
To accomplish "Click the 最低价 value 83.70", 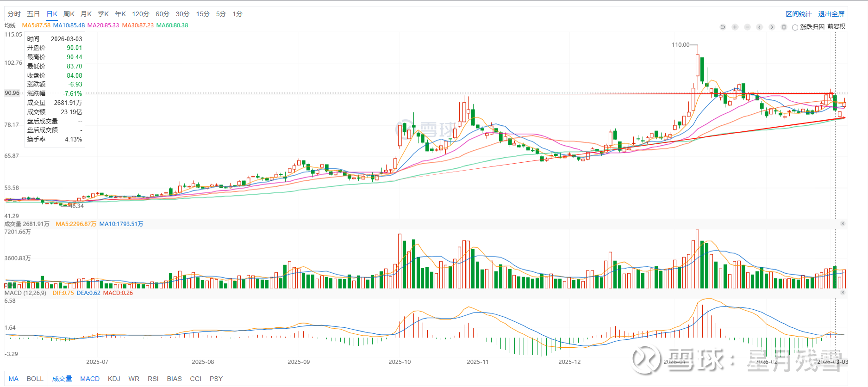I will point(75,66).
